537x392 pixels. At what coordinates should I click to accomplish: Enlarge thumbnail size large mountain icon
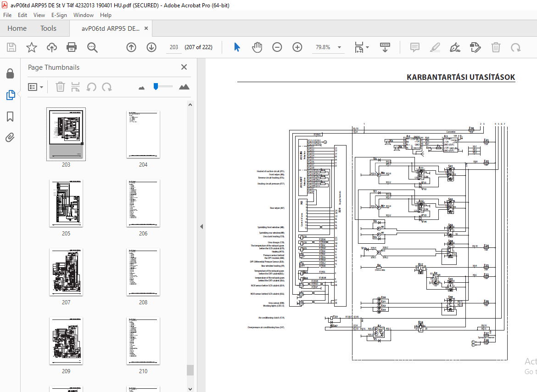tap(184, 87)
